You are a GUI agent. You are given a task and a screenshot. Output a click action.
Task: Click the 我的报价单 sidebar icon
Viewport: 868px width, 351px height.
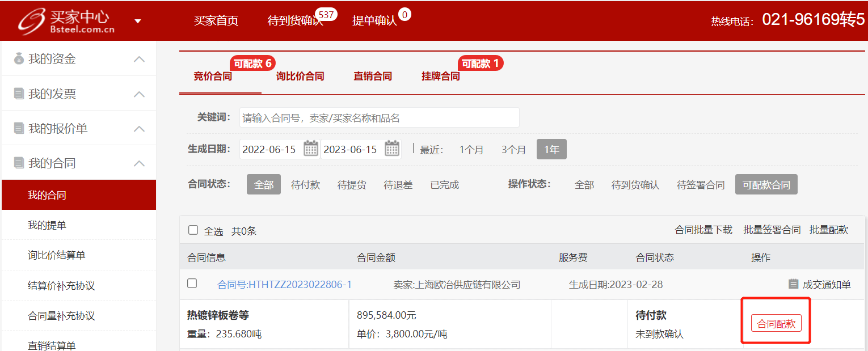click(x=19, y=128)
